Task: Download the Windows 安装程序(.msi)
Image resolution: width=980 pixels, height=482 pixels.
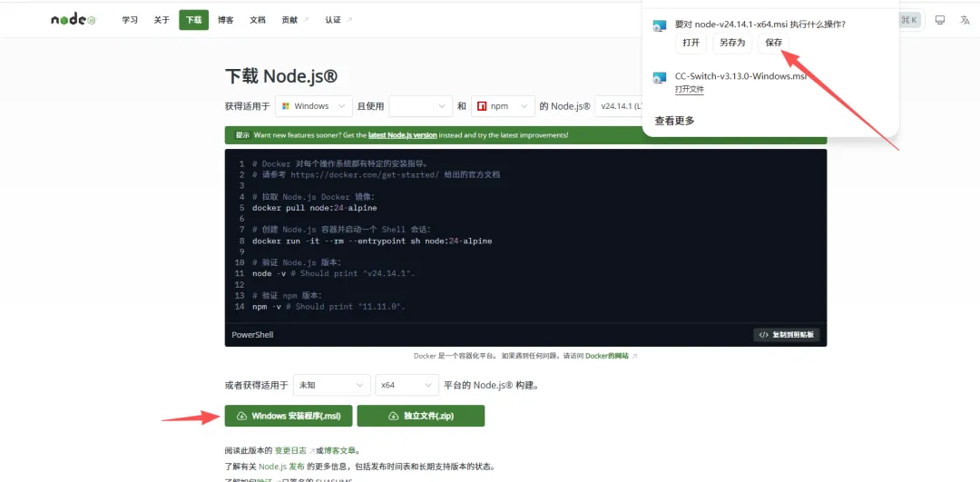Action: click(289, 416)
